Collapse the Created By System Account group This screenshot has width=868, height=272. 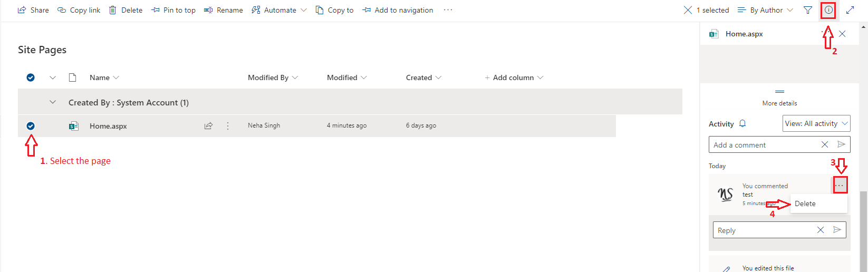53,102
